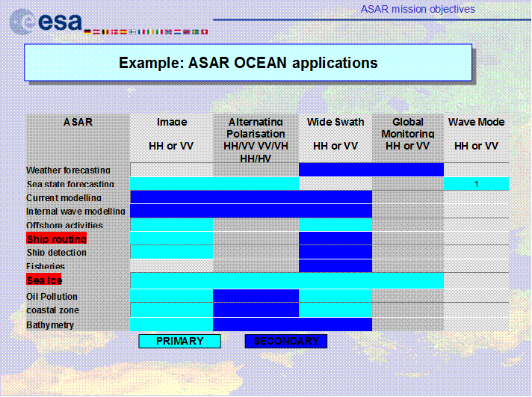The height and width of the screenshot is (397, 532).
Task: Click the 'Bathymetry' row label
Action: pos(50,325)
